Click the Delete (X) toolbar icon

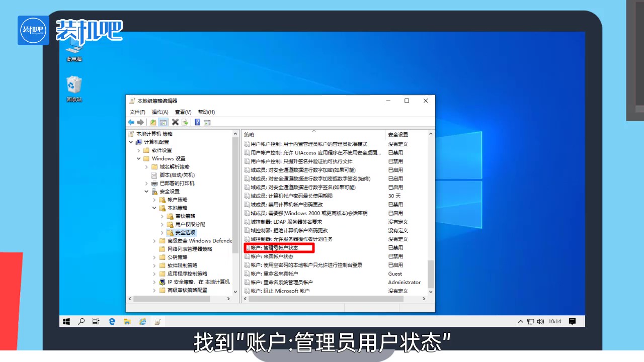pos(175,122)
